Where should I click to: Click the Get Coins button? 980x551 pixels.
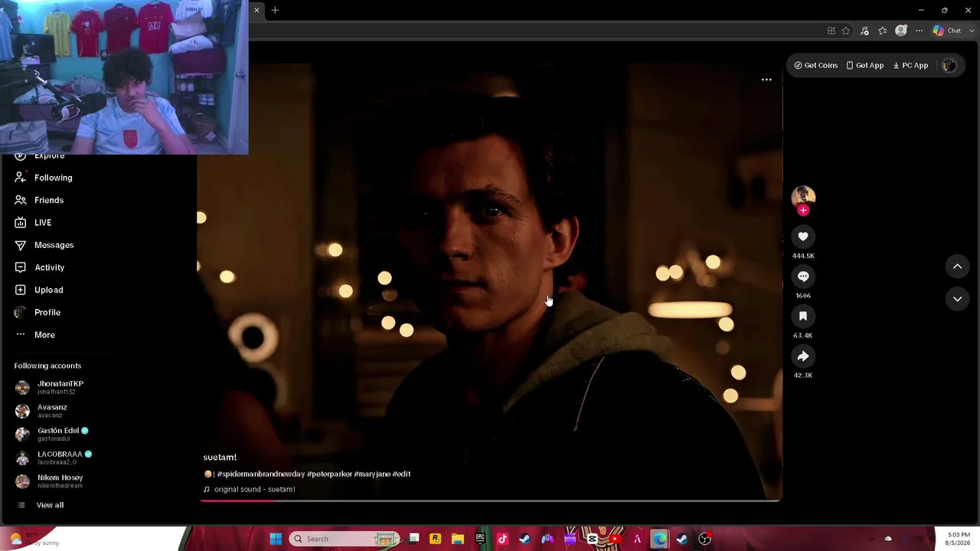(815, 65)
